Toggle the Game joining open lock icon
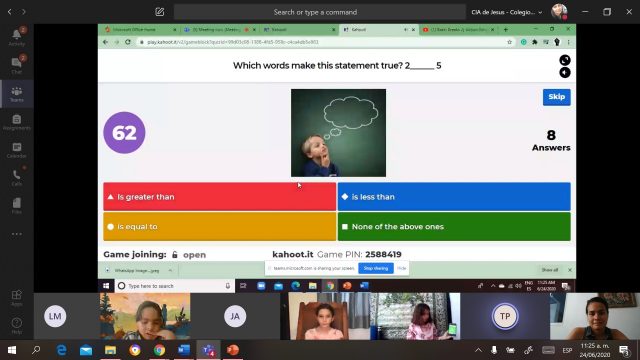 click(175, 255)
